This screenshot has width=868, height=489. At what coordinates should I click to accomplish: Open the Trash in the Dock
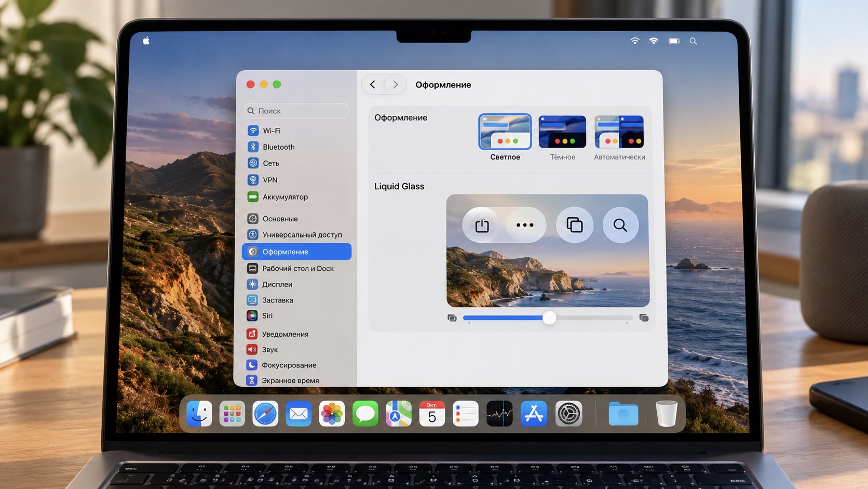tap(667, 414)
